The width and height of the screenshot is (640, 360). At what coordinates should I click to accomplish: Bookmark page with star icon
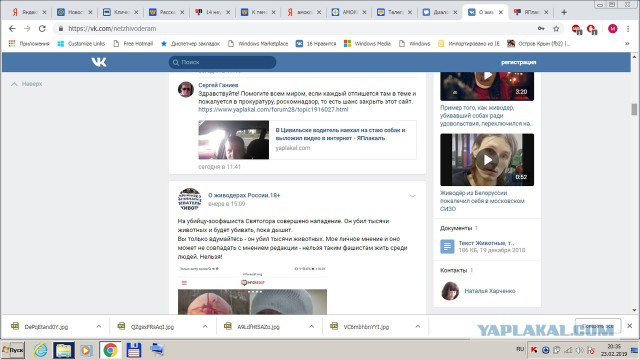[x=556, y=29]
